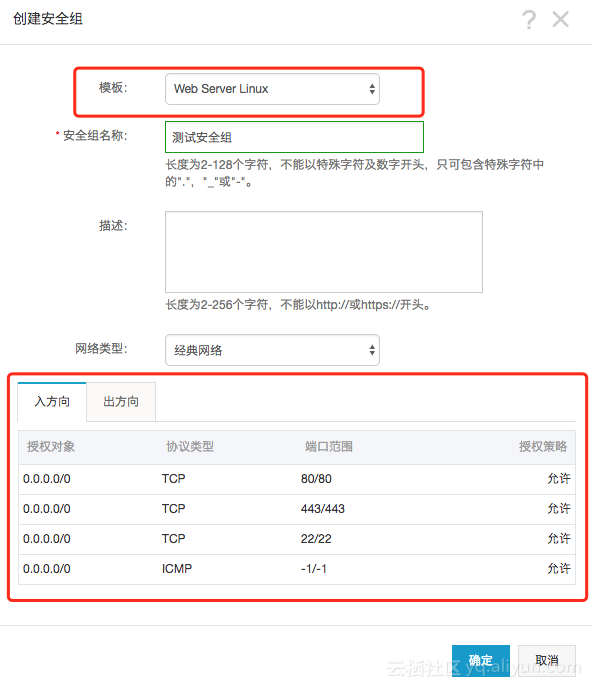Click the 创建安全组 dialog title
This screenshot has height=688, width=592.
pos(48,19)
